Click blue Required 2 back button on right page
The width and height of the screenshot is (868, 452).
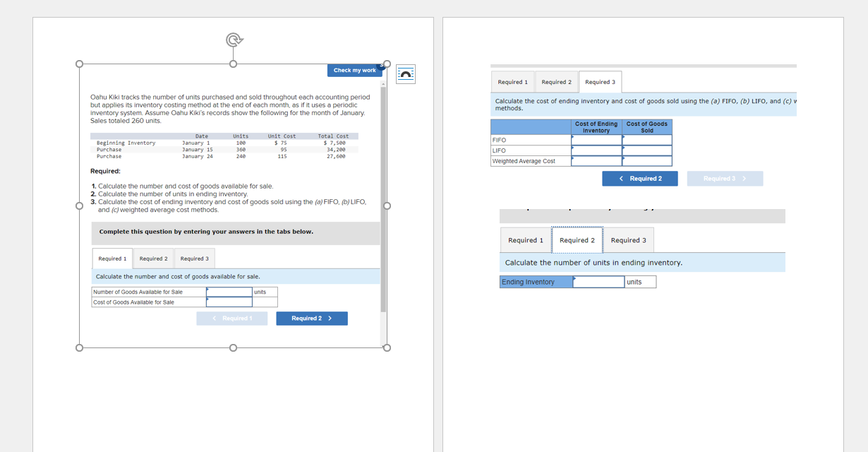coord(640,179)
